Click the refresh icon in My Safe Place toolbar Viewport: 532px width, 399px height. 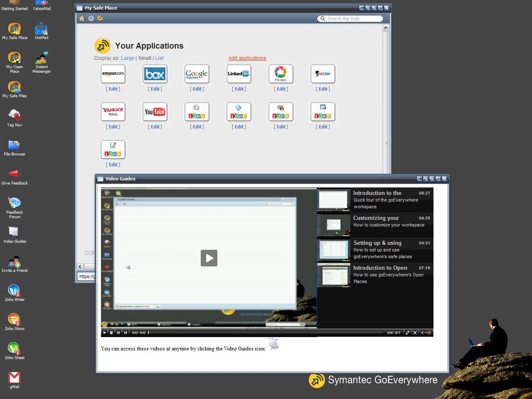[100, 18]
